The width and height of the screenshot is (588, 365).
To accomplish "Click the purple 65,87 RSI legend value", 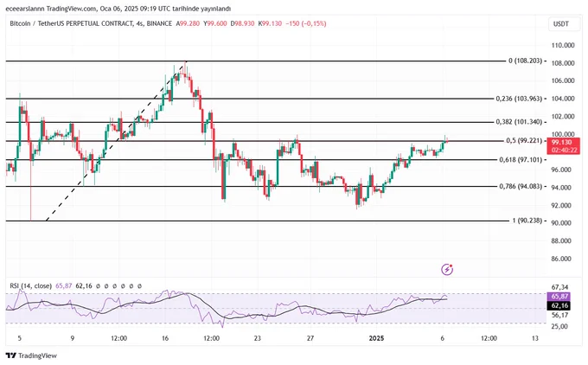I will pos(64,285).
